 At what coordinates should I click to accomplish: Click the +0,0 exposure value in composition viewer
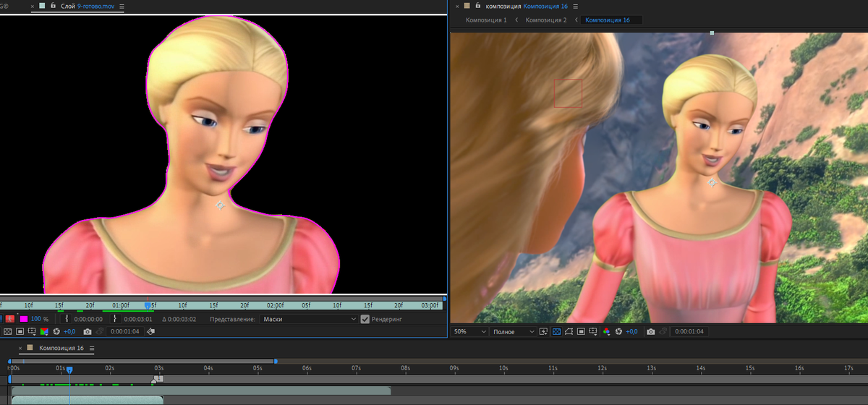(x=632, y=331)
